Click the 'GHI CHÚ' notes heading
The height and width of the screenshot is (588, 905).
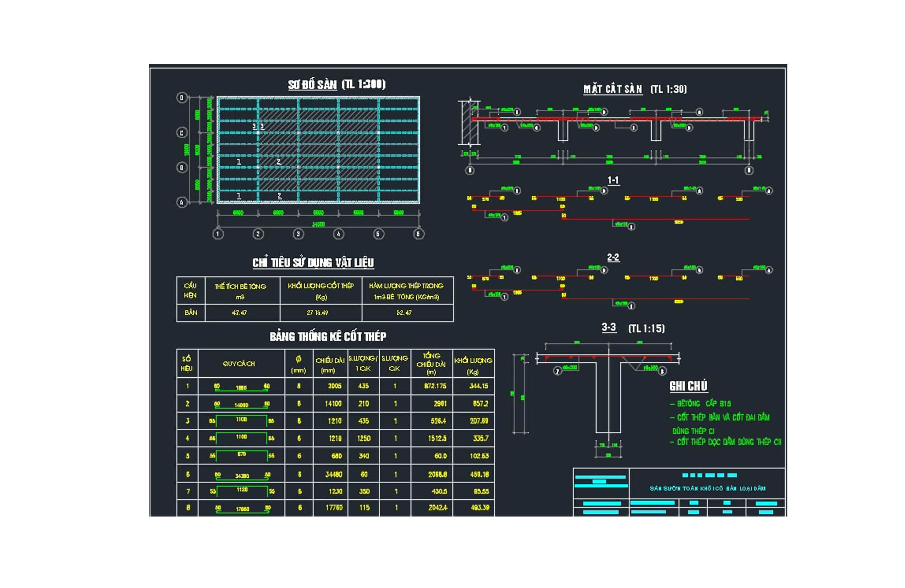tap(688, 386)
